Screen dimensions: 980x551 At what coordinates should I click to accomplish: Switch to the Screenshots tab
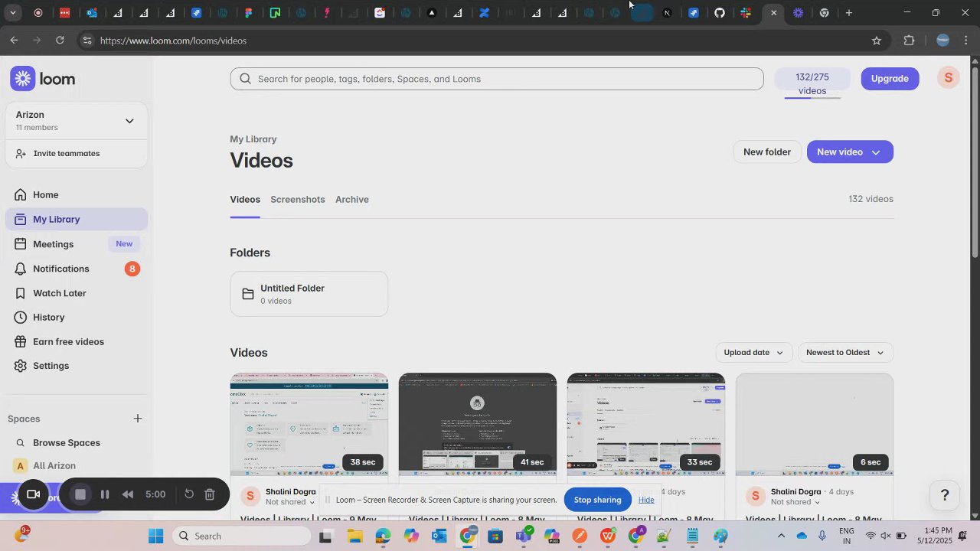click(298, 200)
